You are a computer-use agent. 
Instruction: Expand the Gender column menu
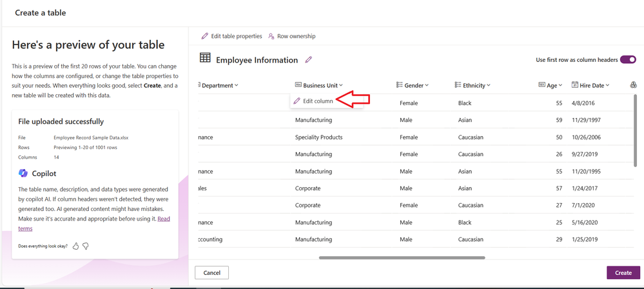(427, 86)
